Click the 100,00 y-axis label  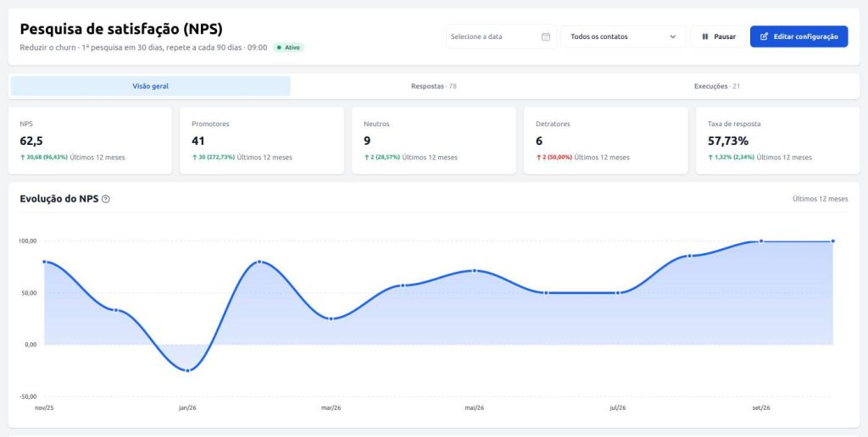coord(28,241)
